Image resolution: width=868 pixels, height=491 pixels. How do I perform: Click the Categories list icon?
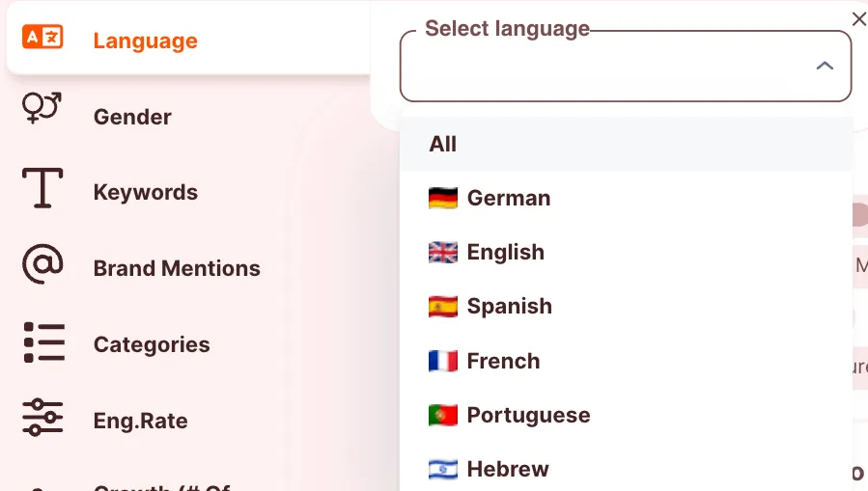tap(43, 342)
